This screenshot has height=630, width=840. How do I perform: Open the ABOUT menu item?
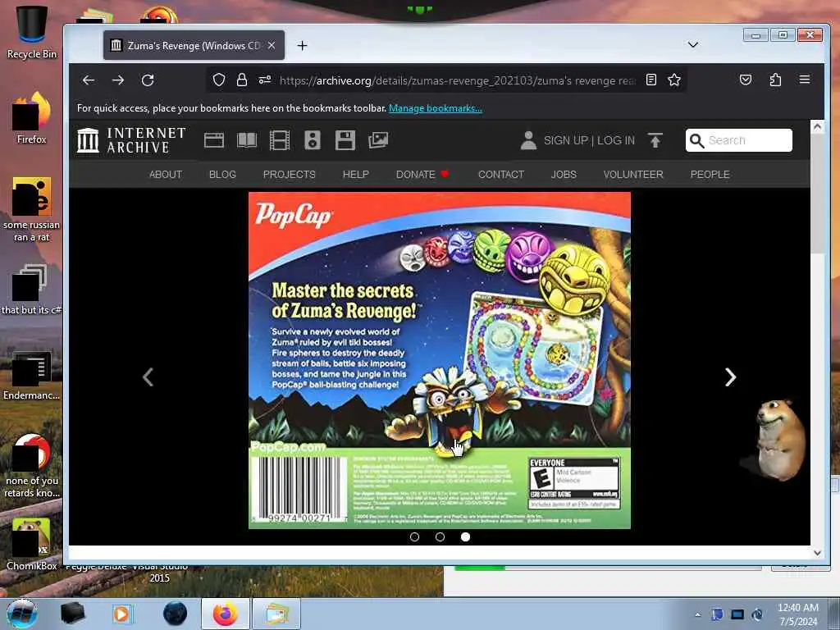(166, 175)
